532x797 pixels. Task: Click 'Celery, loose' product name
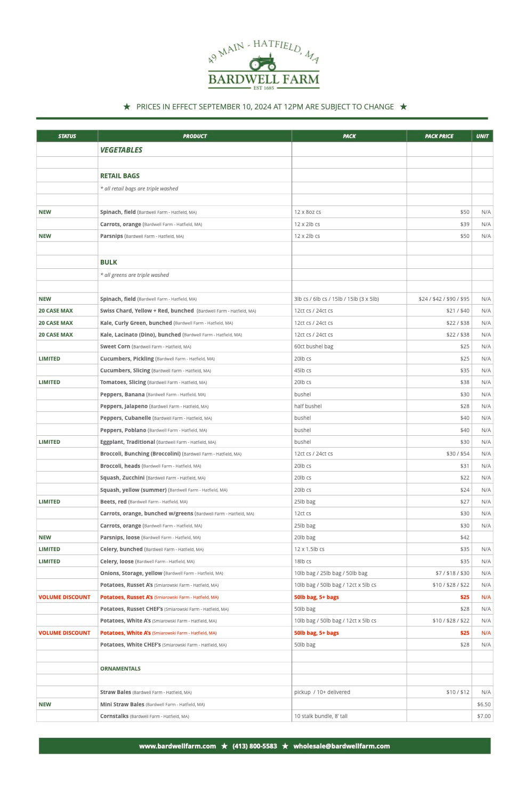pos(117,561)
